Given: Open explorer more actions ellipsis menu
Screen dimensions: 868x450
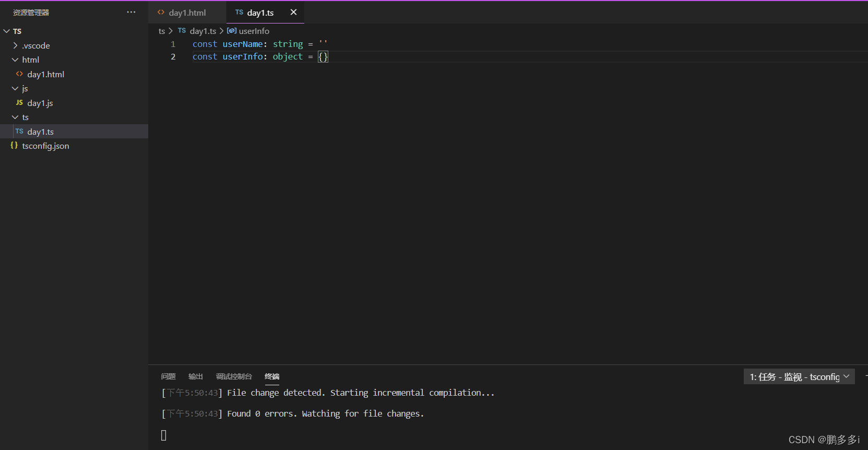Looking at the screenshot, I should click(131, 12).
